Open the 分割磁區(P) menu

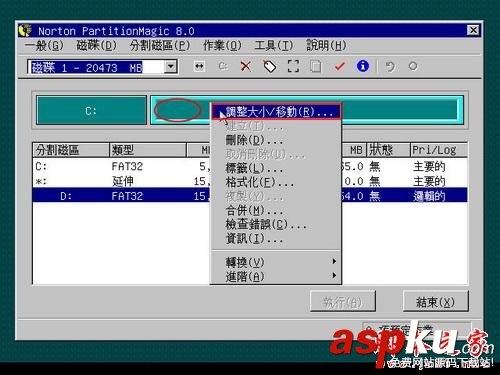coord(160,45)
